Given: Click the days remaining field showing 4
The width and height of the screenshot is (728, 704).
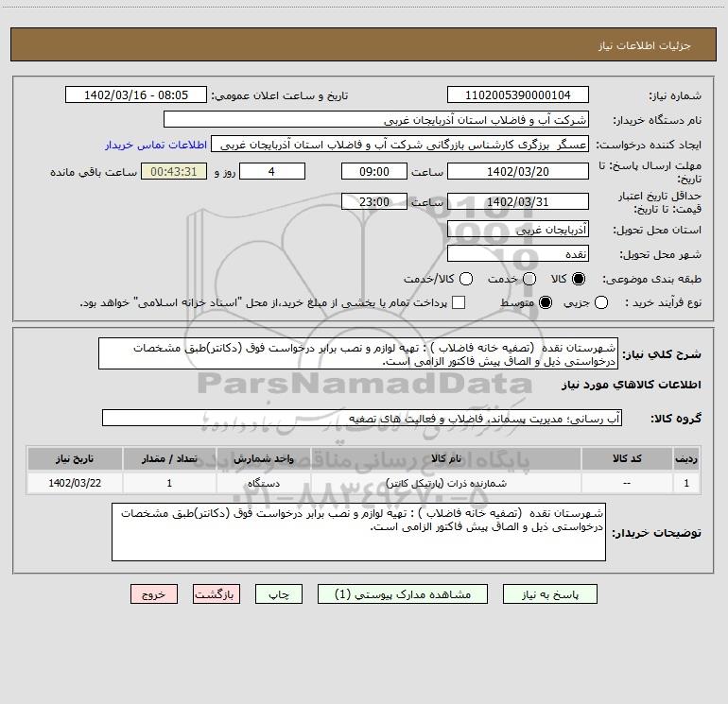Looking at the screenshot, I should tap(272, 171).
